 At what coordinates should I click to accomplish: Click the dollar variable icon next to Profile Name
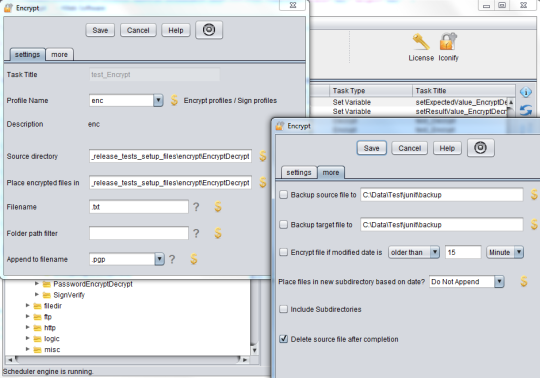[174, 100]
